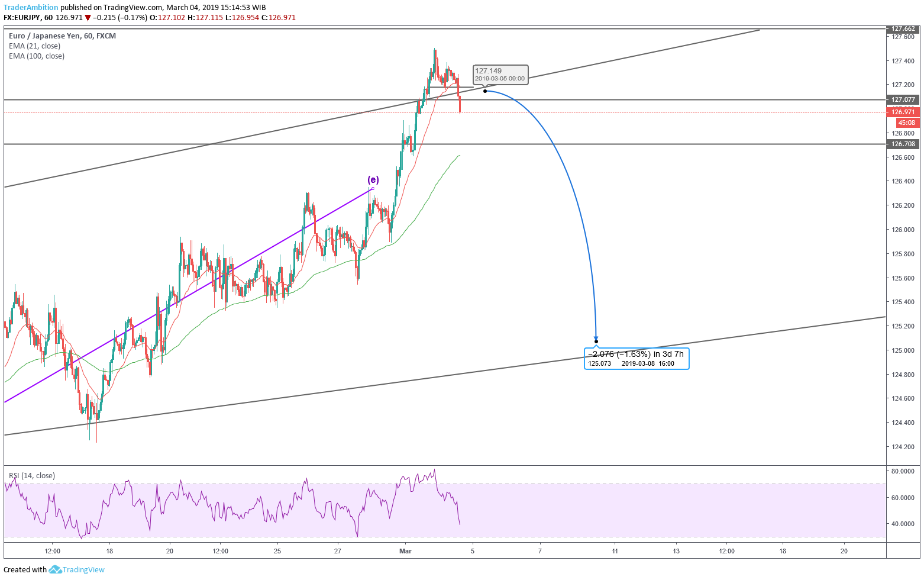Select the blue arrow's starting anchor dot

[x=485, y=91]
